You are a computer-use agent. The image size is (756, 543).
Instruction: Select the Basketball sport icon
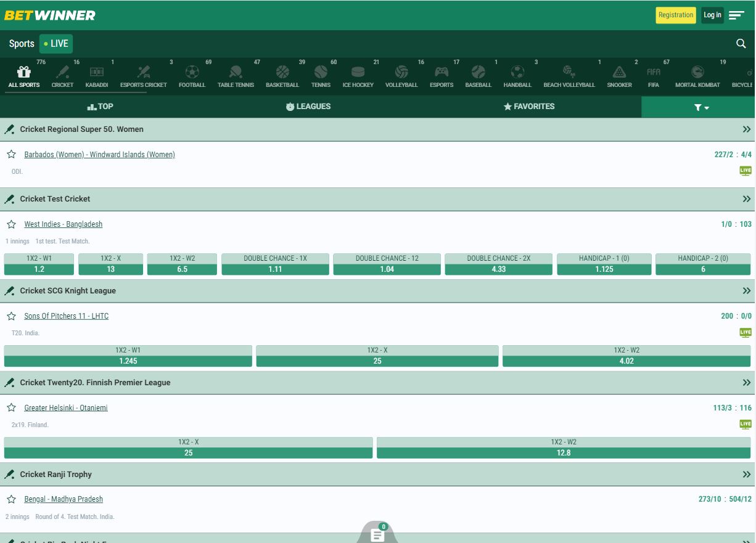pyautogui.click(x=282, y=71)
